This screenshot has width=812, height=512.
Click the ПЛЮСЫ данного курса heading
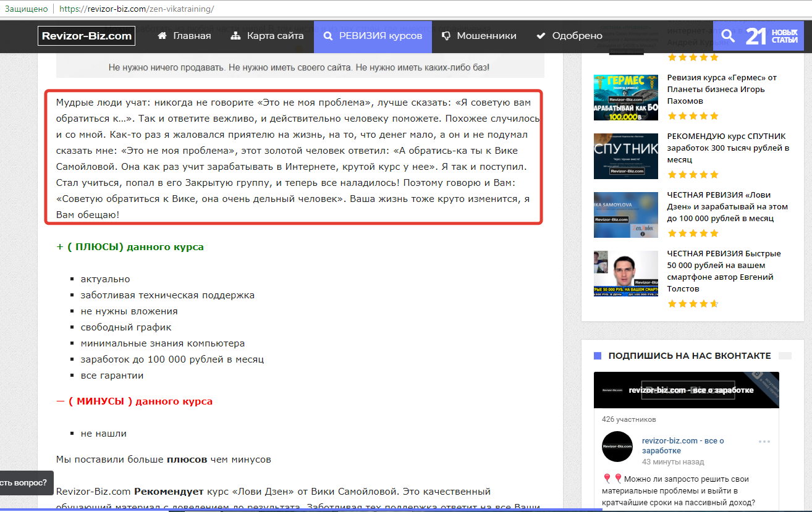pos(130,247)
